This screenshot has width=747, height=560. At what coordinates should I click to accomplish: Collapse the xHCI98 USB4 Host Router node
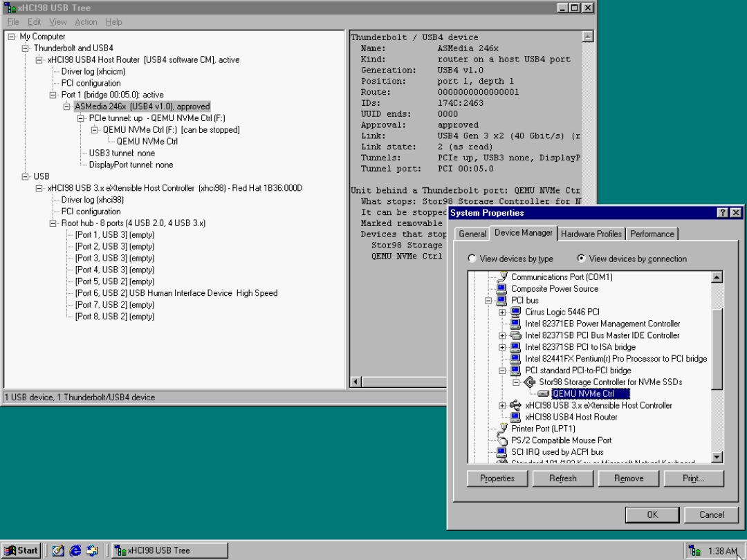pos(39,60)
